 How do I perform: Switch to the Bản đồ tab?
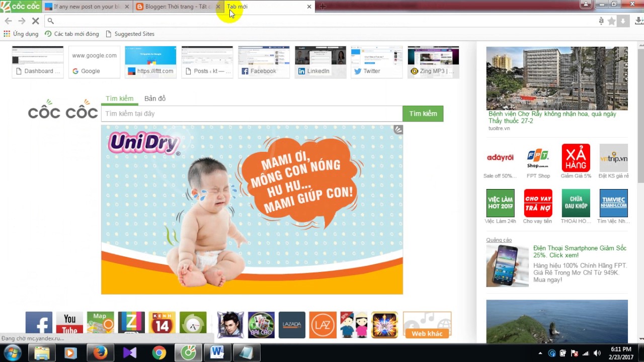pyautogui.click(x=155, y=99)
